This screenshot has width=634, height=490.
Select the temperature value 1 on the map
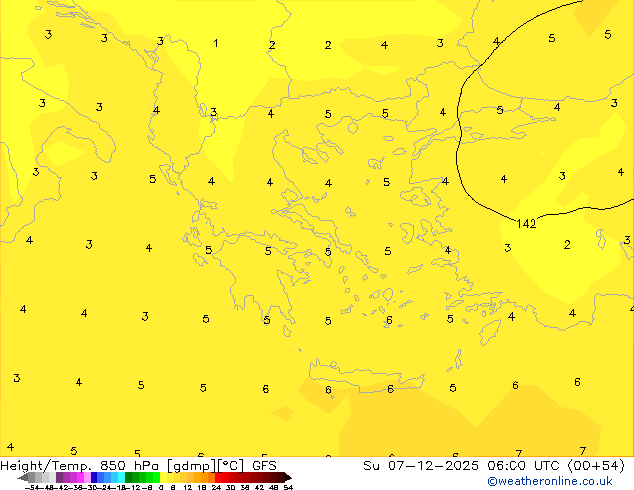click(216, 43)
